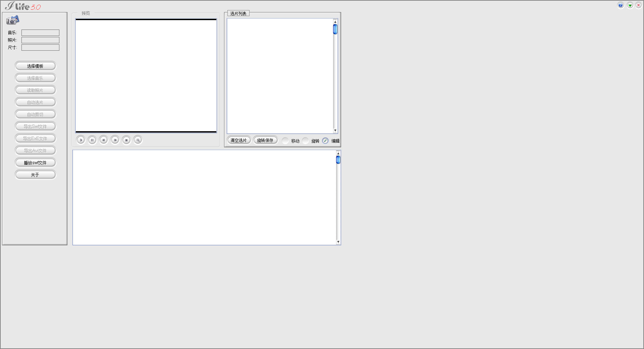This screenshot has height=349, width=644.
Task: Click the camera icon in left panel
Action: coord(12,20)
